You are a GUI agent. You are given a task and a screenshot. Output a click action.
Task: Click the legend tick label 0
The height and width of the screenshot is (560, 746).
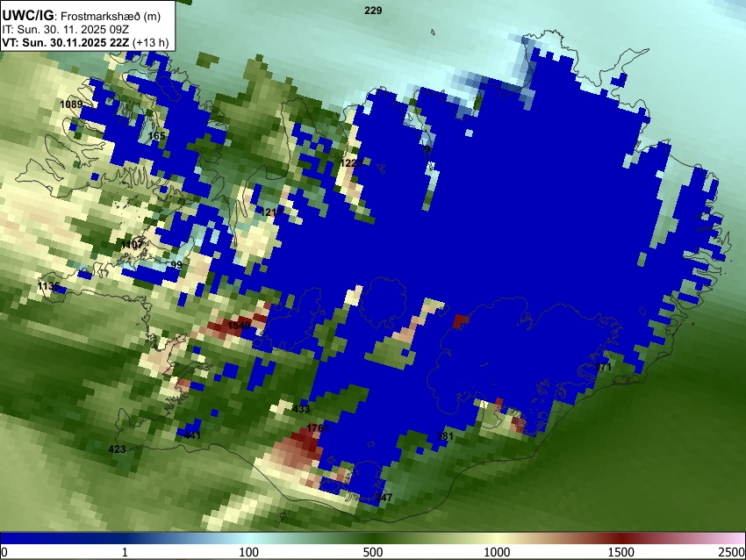[x=4, y=552]
